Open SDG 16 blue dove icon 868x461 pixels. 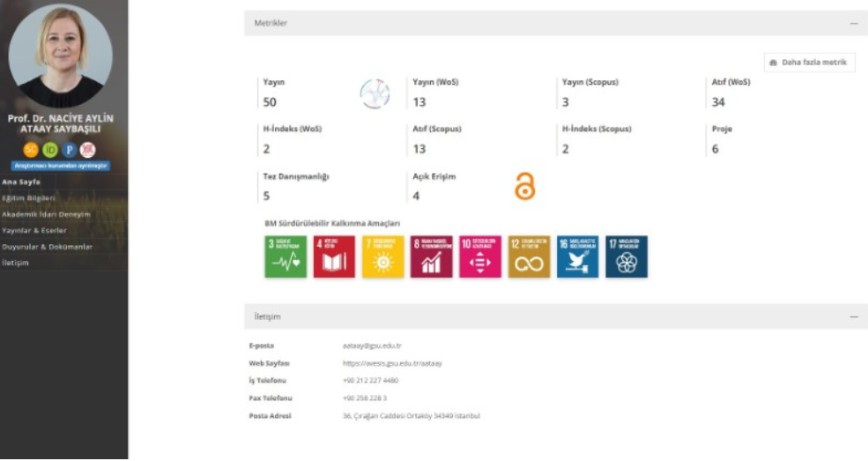(x=577, y=257)
